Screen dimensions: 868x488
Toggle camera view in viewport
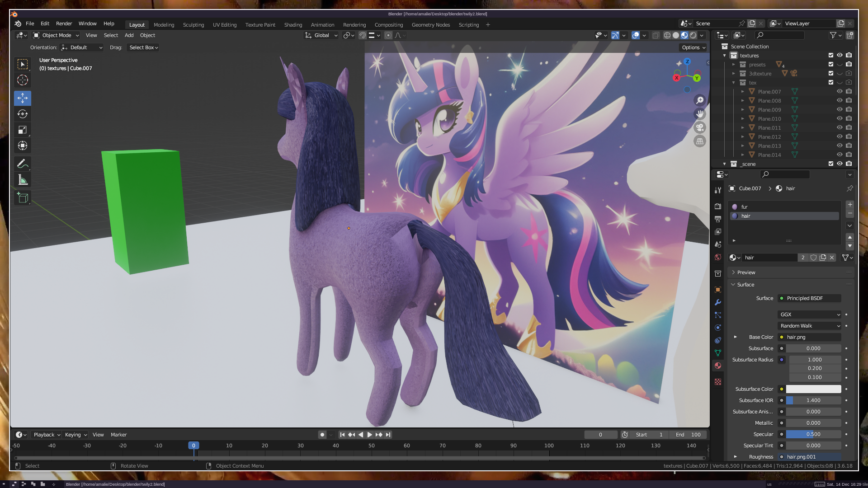pyautogui.click(x=699, y=127)
